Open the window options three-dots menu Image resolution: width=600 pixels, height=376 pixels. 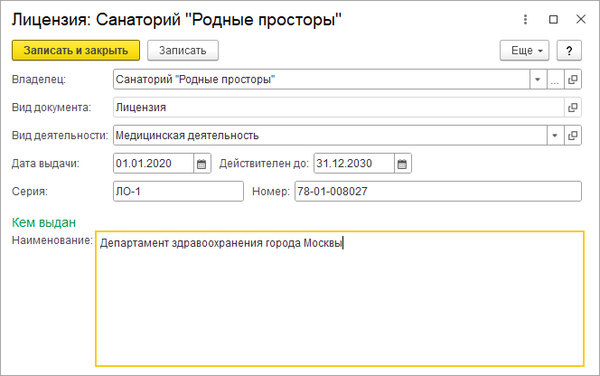click(525, 19)
